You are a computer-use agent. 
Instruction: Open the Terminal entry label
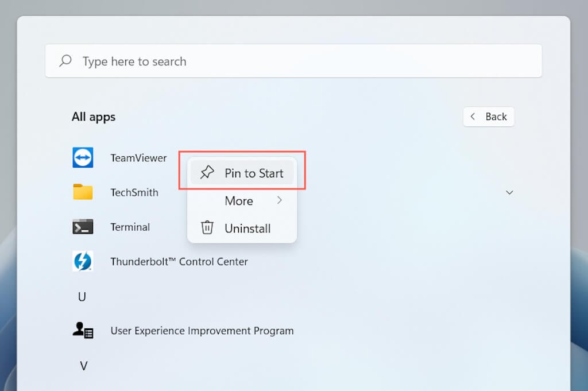tap(130, 227)
